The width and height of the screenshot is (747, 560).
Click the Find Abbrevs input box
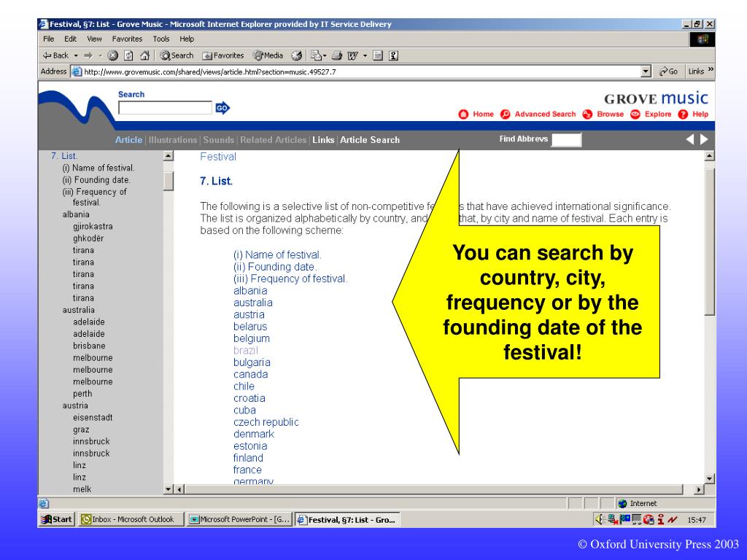[x=566, y=139]
